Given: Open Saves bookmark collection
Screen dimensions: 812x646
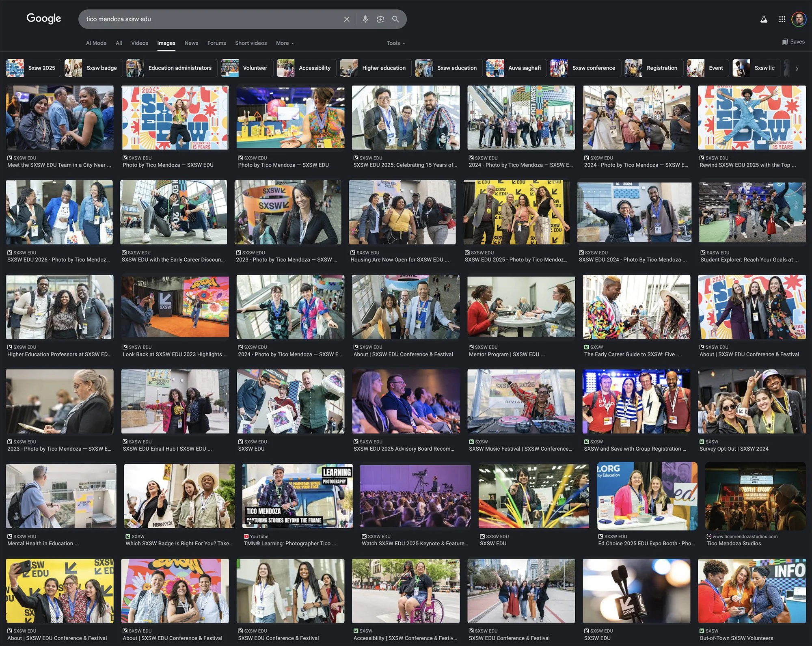Looking at the screenshot, I should coord(793,42).
